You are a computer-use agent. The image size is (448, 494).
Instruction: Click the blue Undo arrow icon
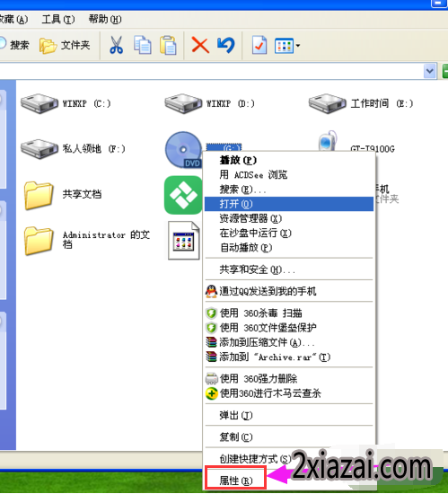[x=226, y=46]
